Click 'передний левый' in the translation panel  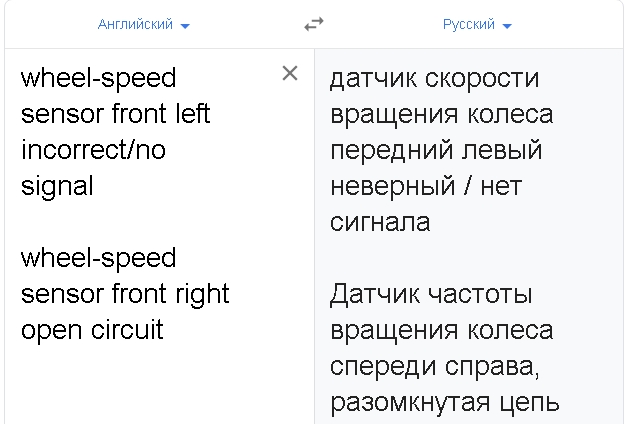click(x=435, y=150)
